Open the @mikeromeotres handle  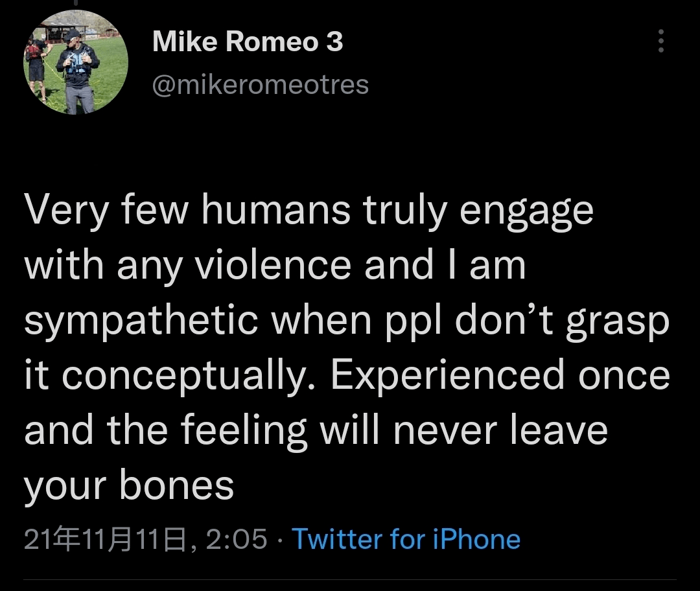(x=260, y=85)
